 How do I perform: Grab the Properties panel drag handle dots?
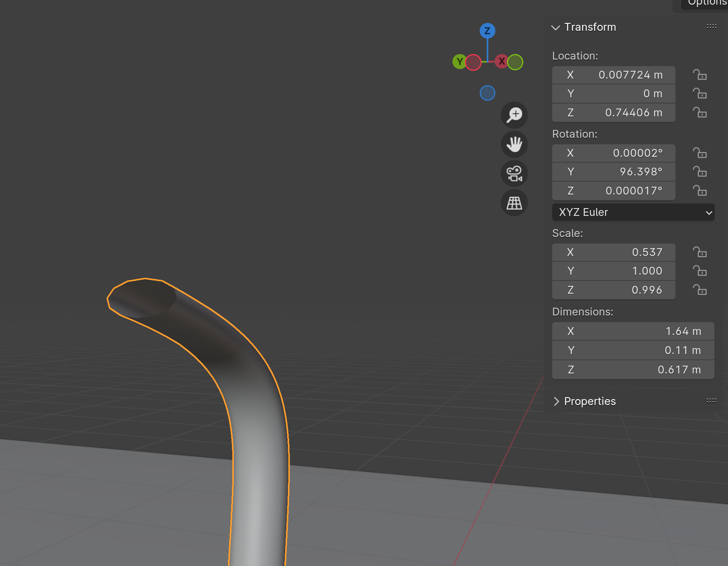click(712, 400)
